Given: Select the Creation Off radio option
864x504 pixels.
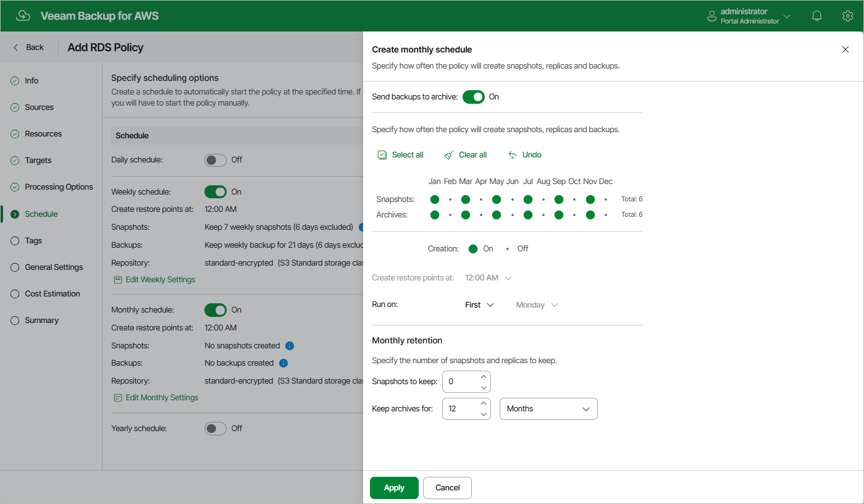Looking at the screenshot, I should pos(508,249).
